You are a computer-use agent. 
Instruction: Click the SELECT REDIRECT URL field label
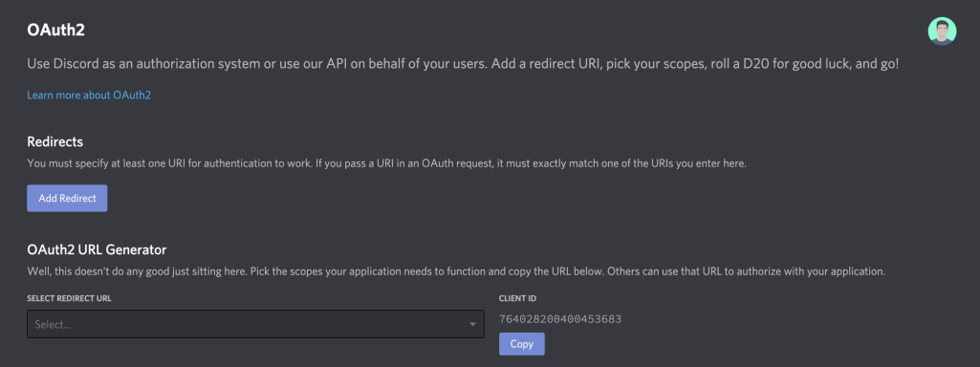pos(70,298)
